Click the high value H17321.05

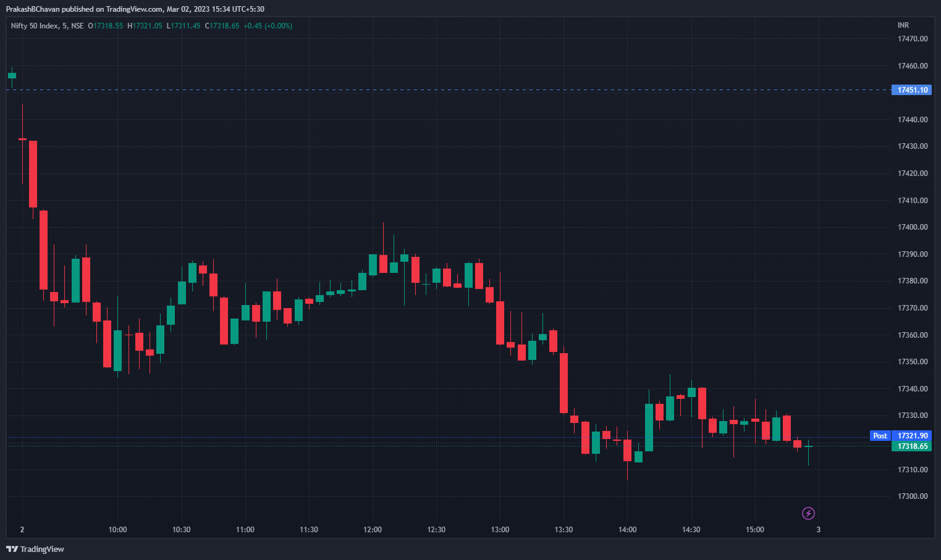(145, 26)
